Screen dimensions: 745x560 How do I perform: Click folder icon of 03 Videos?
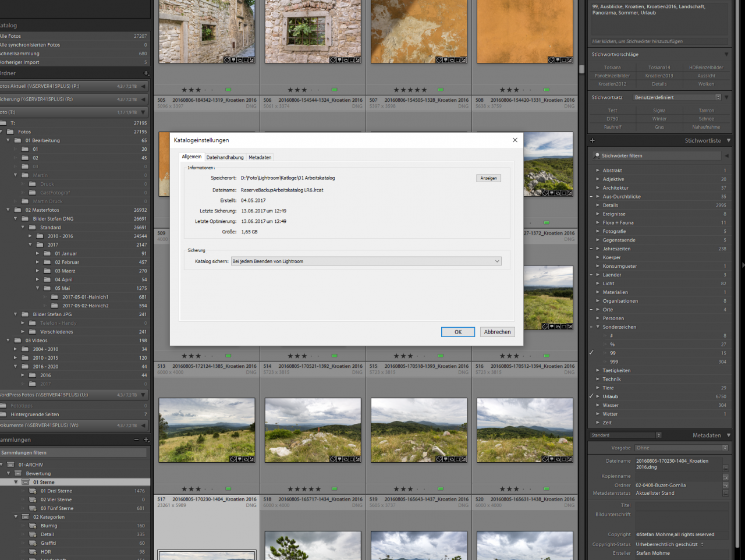pos(17,341)
